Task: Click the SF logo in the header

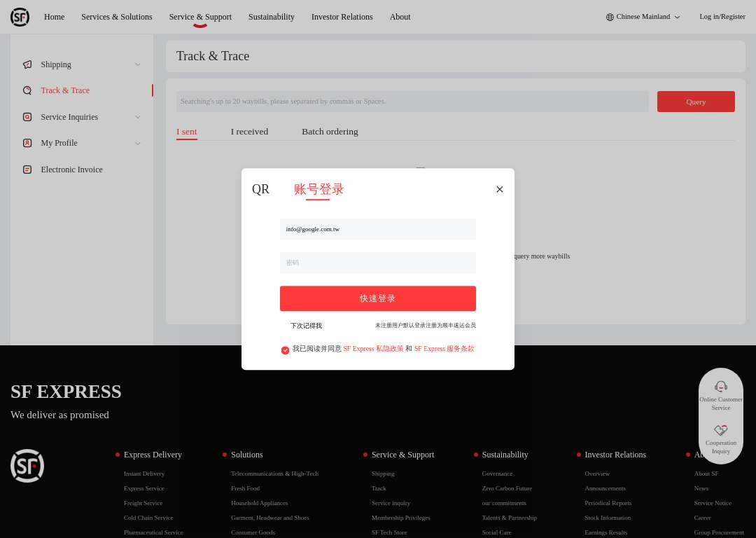Action: [x=20, y=17]
